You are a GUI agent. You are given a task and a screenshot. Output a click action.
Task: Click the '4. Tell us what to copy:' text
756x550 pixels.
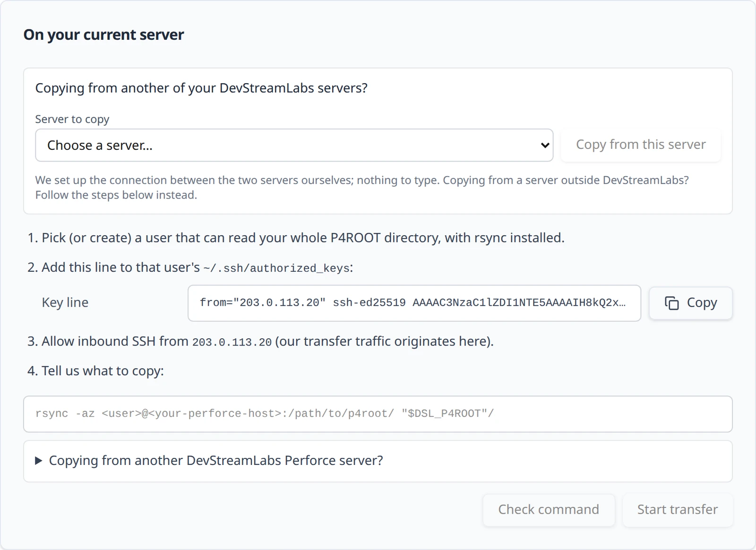[x=95, y=371]
